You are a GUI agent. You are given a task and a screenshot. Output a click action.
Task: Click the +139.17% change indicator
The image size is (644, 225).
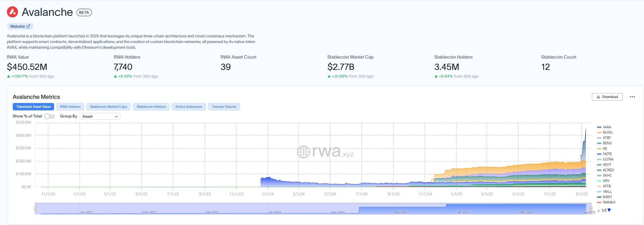click(18, 76)
